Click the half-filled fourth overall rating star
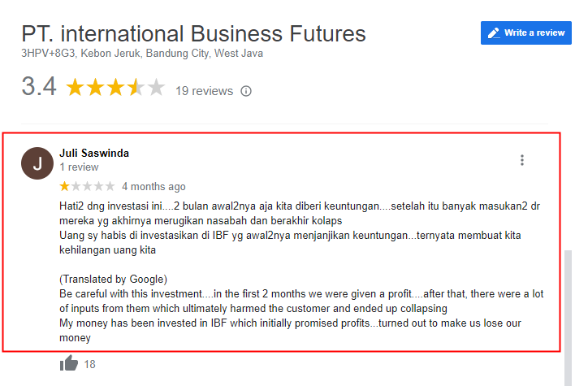 coord(136,88)
